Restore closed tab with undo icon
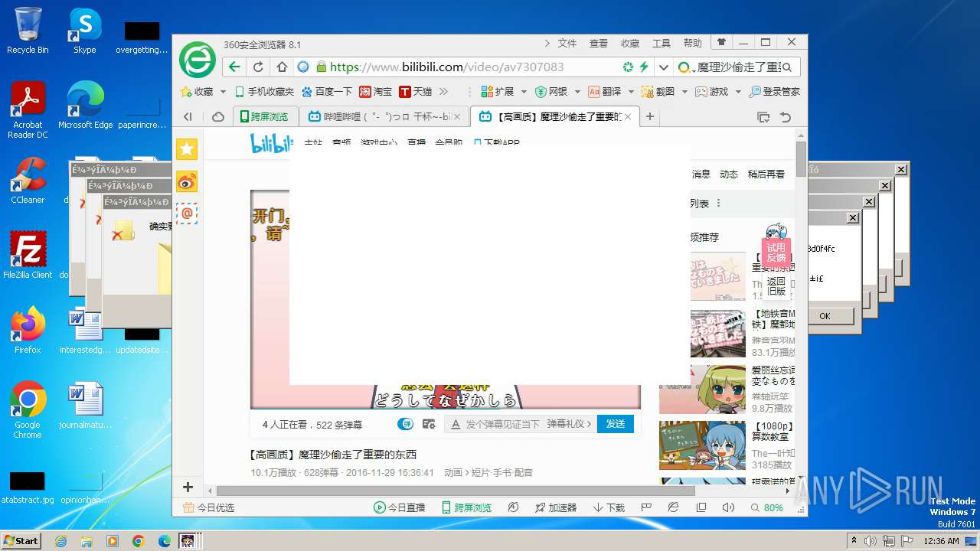The image size is (980, 551). (786, 116)
